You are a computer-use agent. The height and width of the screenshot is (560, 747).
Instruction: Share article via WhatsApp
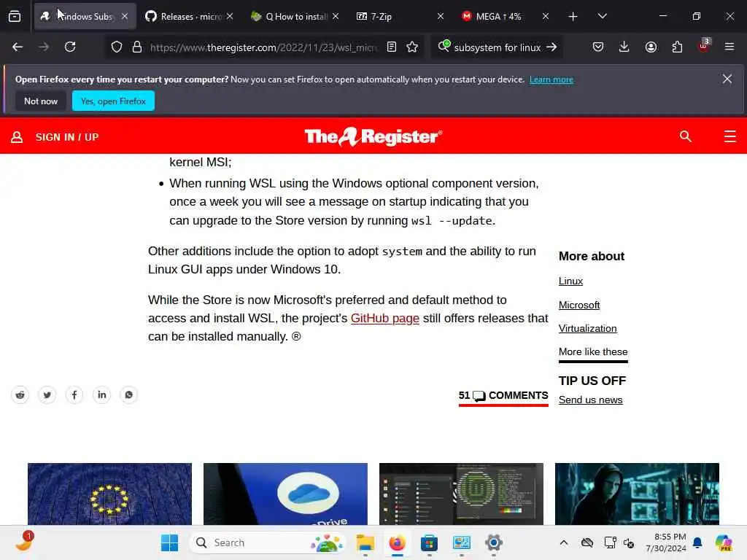tap(128, 394)
